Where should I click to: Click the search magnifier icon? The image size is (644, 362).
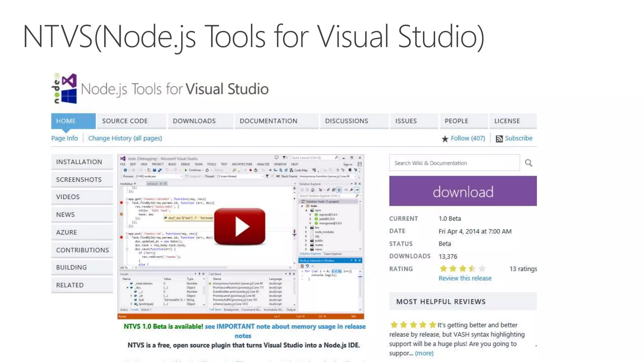[529, 163]
